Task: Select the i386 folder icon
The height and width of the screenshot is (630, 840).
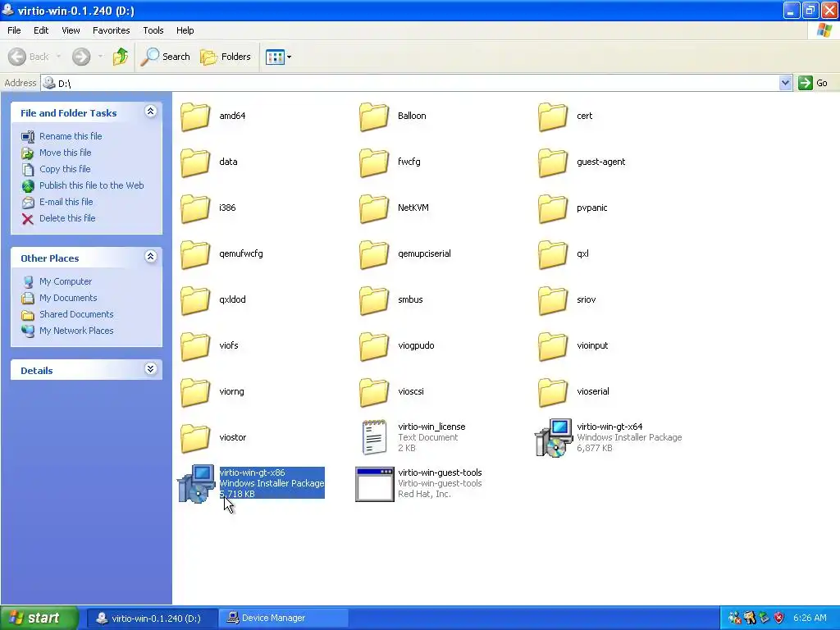Action: (x=195, y=208)
